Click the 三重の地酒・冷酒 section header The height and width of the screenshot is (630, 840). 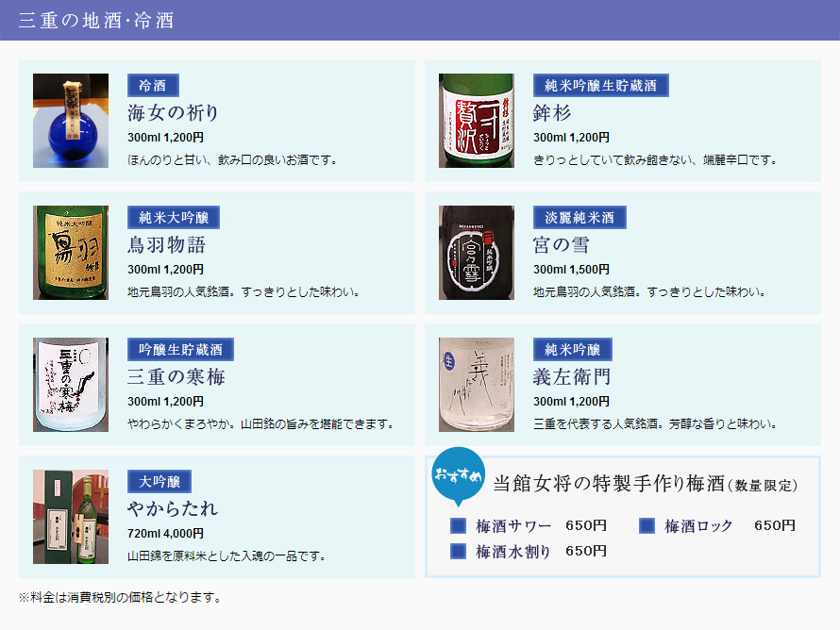[96, 21]
